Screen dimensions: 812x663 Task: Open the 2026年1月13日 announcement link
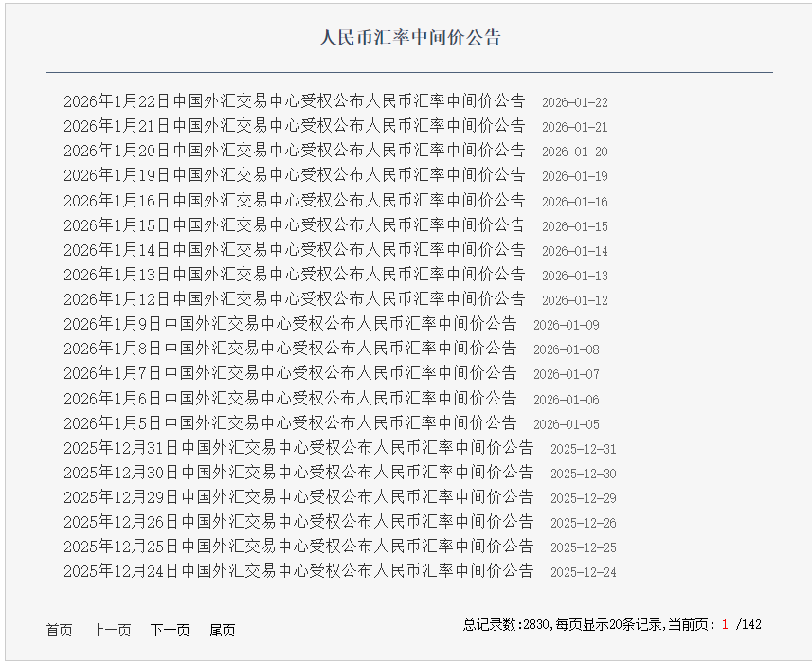[294, 275]
